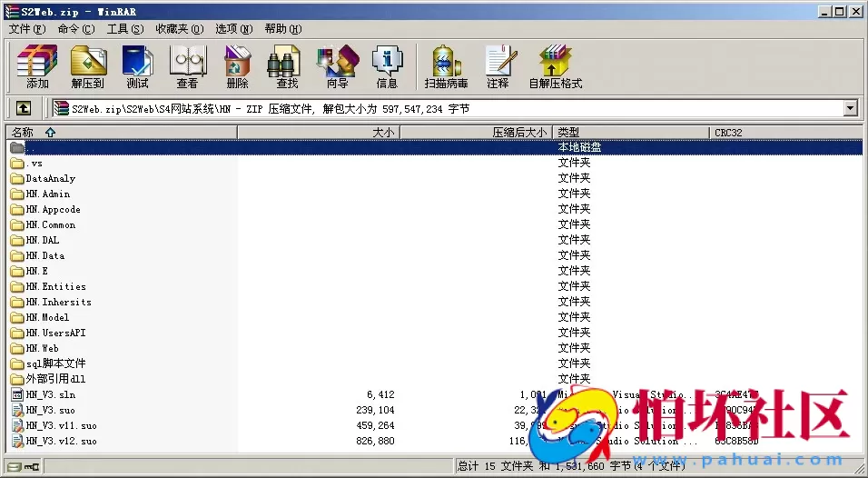Open the 文件(F) menu
Image resolution: width=868 pixels, height=478 pixels.
(x=27, y=29)
